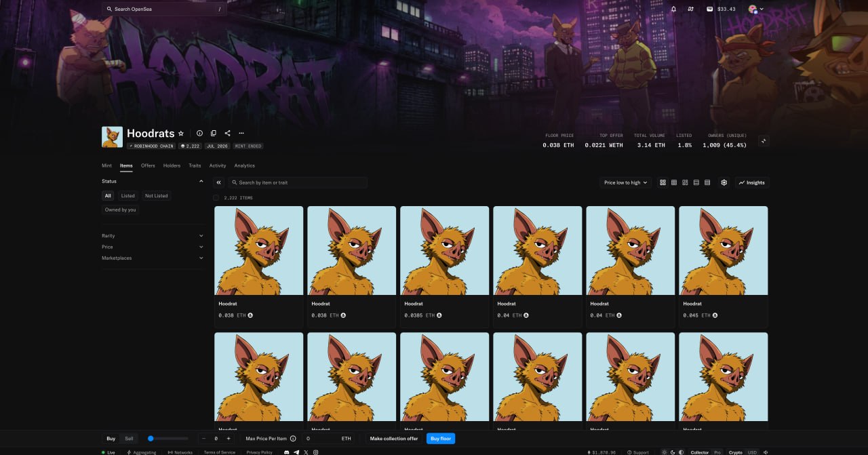Show Max Price Per Item info tooltip
The height and width of the screenshot is (455, 868).
coord(293,439)
